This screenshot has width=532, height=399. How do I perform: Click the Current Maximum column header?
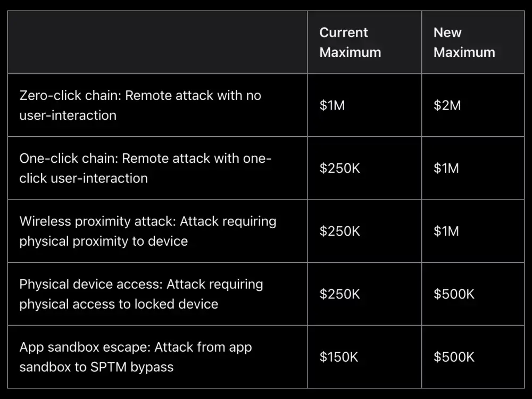click(x=350, y=43)
